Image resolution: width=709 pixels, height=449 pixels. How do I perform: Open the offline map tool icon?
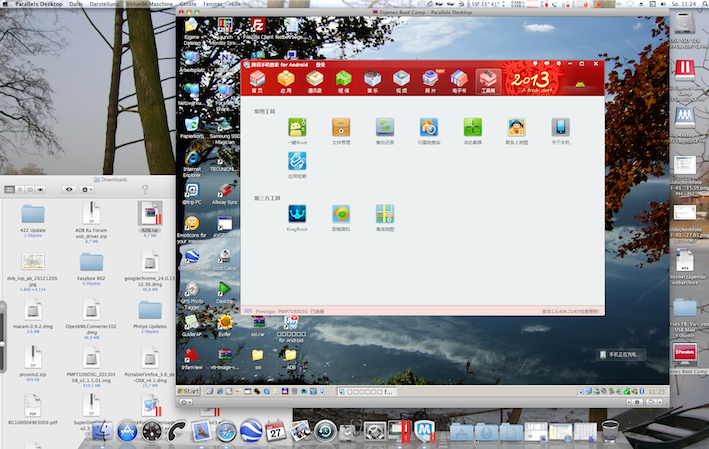tap(385, 214)
